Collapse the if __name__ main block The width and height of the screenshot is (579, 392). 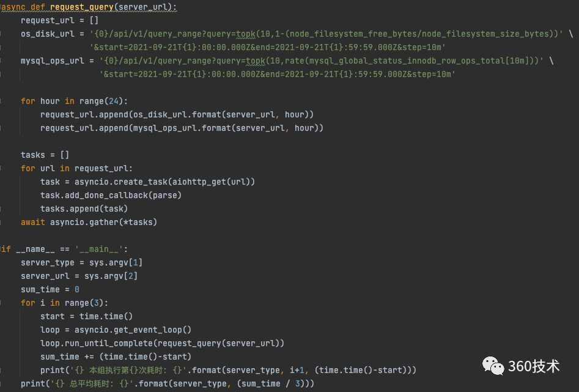point(2,249)
